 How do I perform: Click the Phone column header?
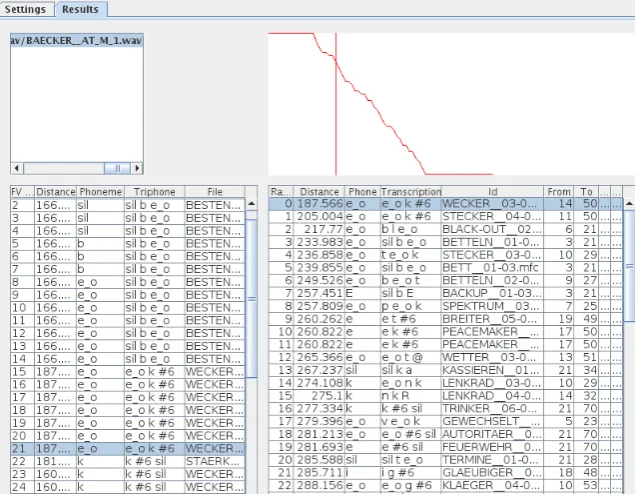coord(362,192)
